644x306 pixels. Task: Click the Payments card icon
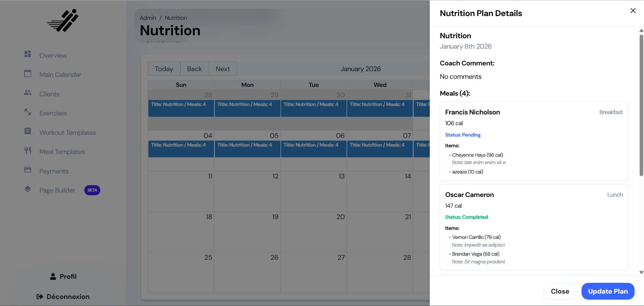pos(28,170)
